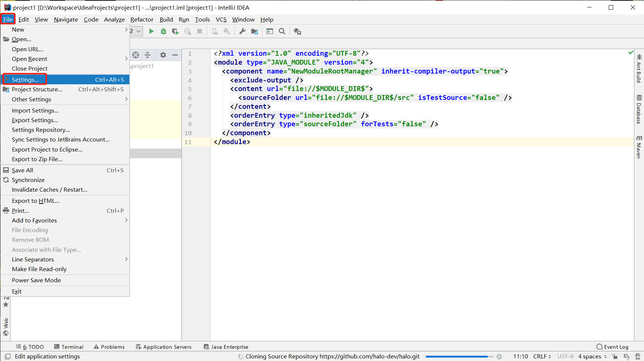Viewport: 644px width, 361px height.
Task: Open the VCS menu
Action: (221, 19)
